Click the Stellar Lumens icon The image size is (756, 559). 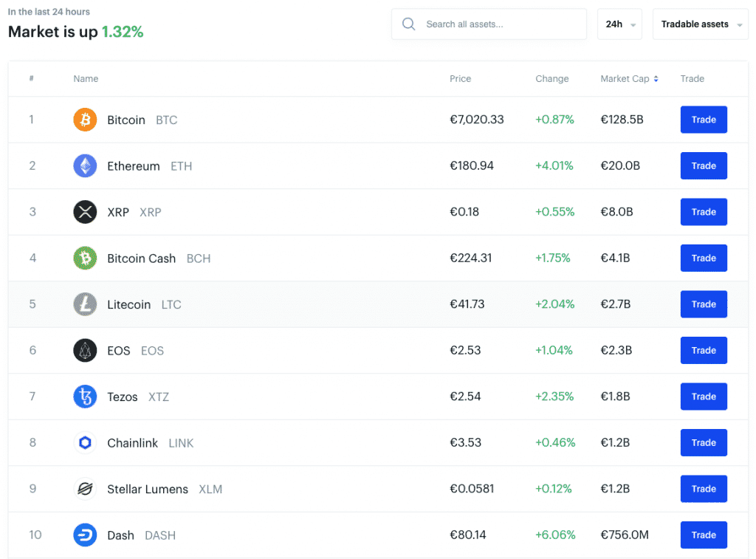tap(85, 489)
